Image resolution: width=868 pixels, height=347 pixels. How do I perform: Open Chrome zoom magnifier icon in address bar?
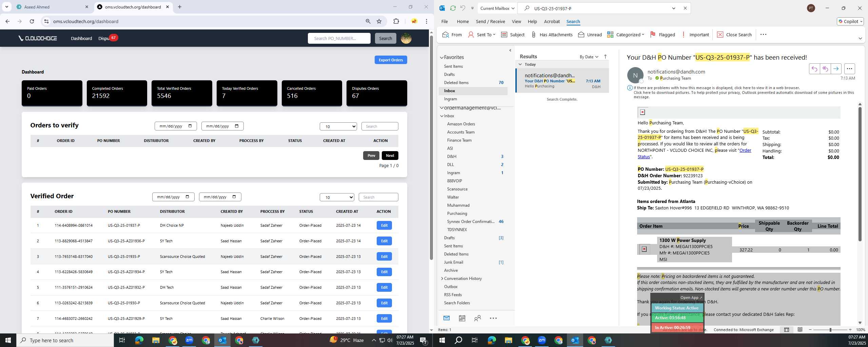[x=368, y=21]
